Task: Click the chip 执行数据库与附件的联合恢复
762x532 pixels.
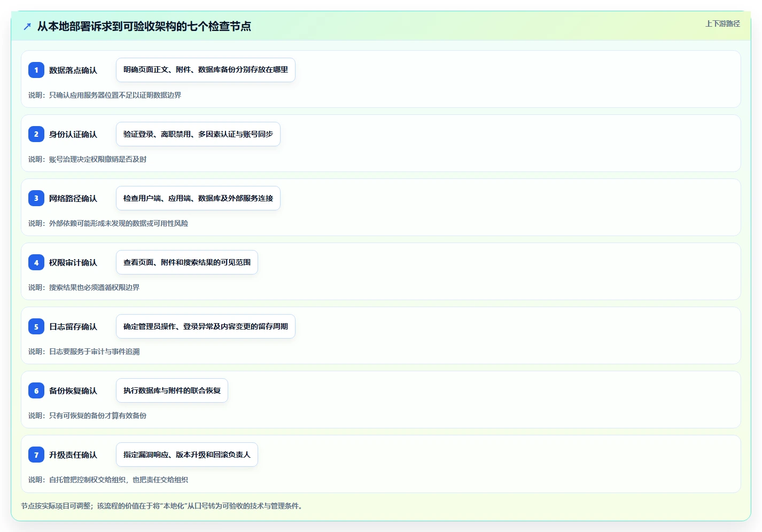Action: [x=172, y=390]
